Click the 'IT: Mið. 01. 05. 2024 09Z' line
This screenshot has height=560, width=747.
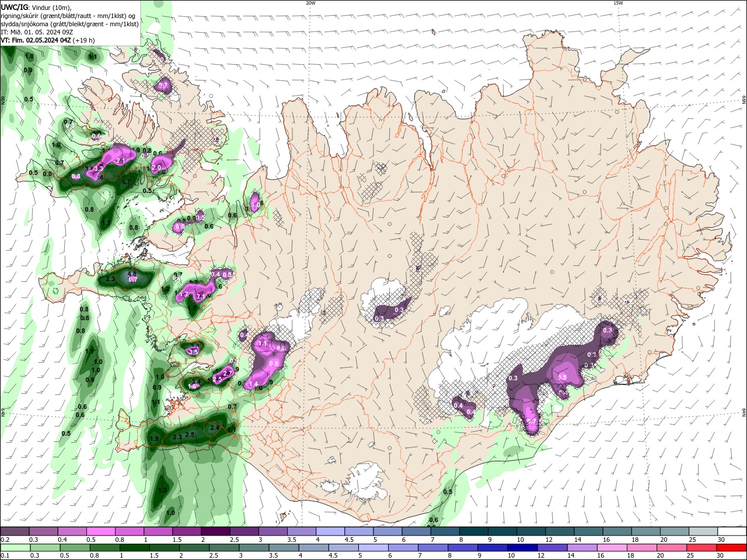pos(37,32)
